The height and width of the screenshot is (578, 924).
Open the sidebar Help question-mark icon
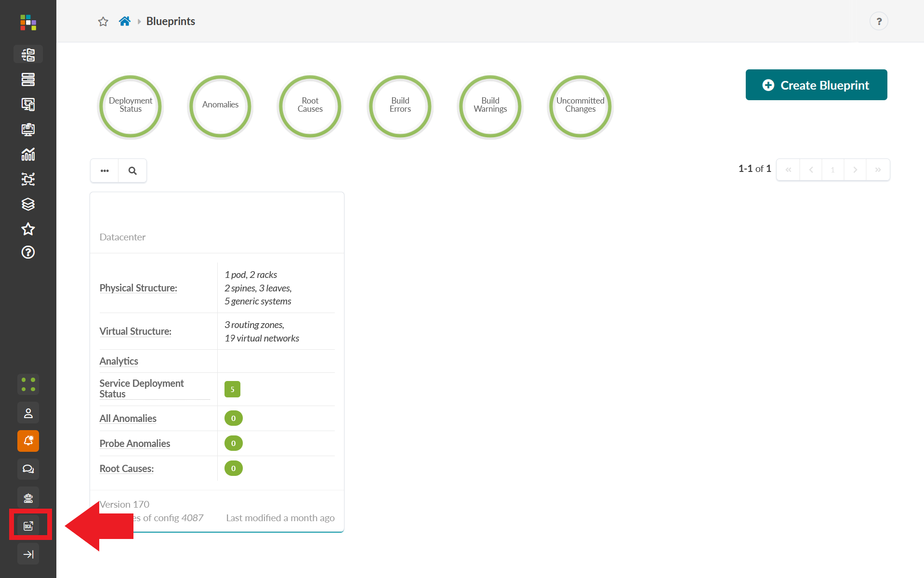(28, 252)
